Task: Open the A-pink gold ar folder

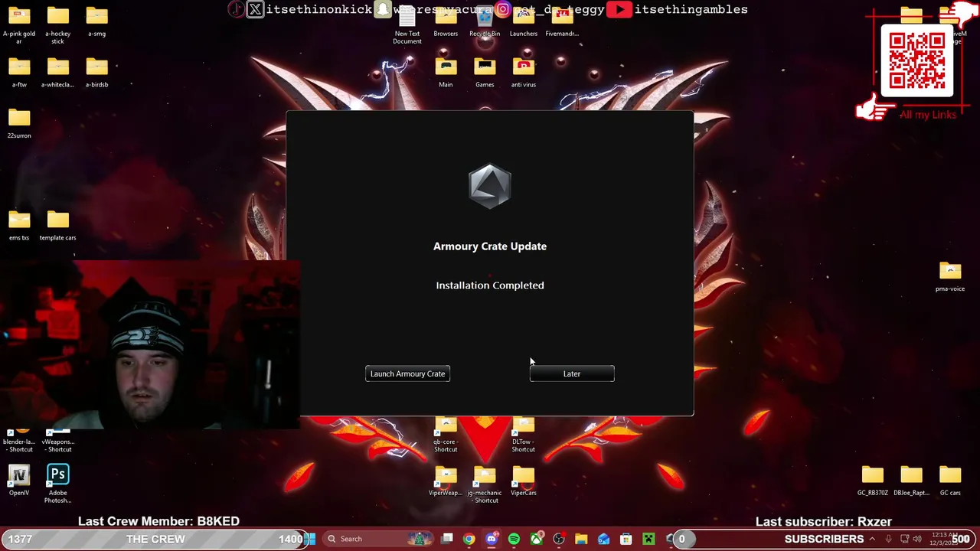Action: [19, 25]
